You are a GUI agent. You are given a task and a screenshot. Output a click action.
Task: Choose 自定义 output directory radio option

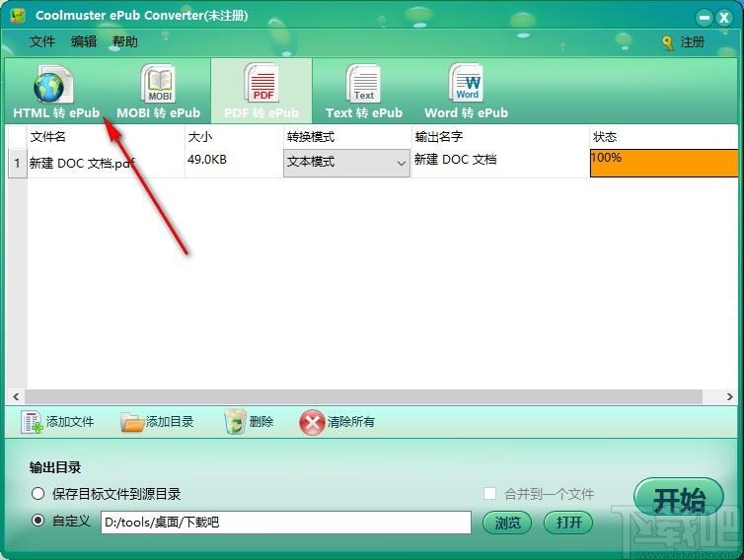37,521
